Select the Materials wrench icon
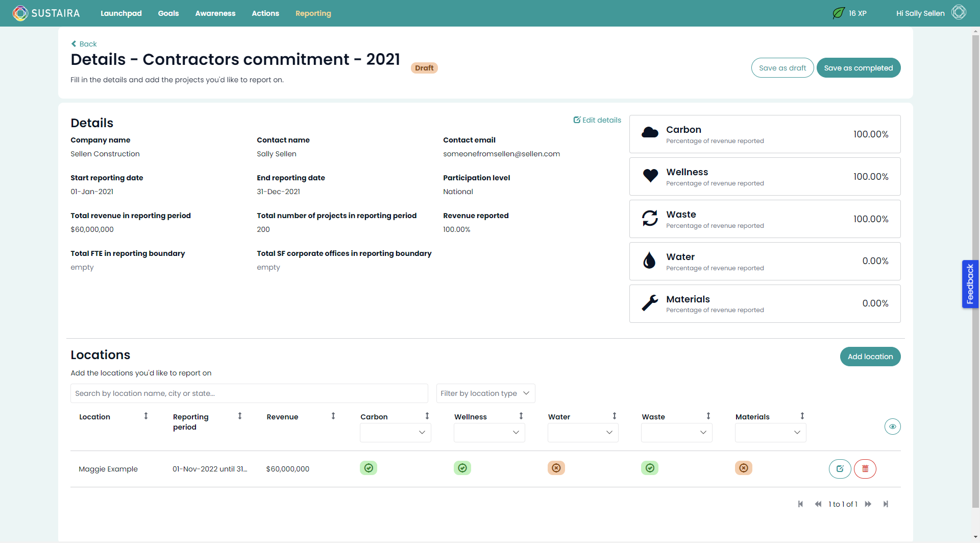This screenshot has height=543, width=980. (650, 302)
